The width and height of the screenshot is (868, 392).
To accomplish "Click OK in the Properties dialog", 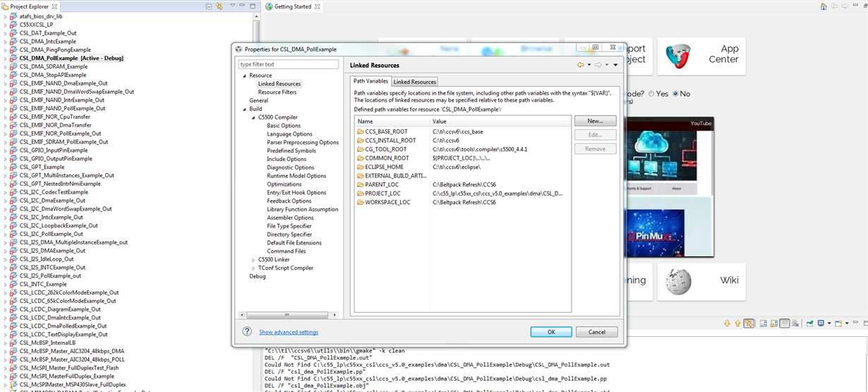I will tap(551, 332).
